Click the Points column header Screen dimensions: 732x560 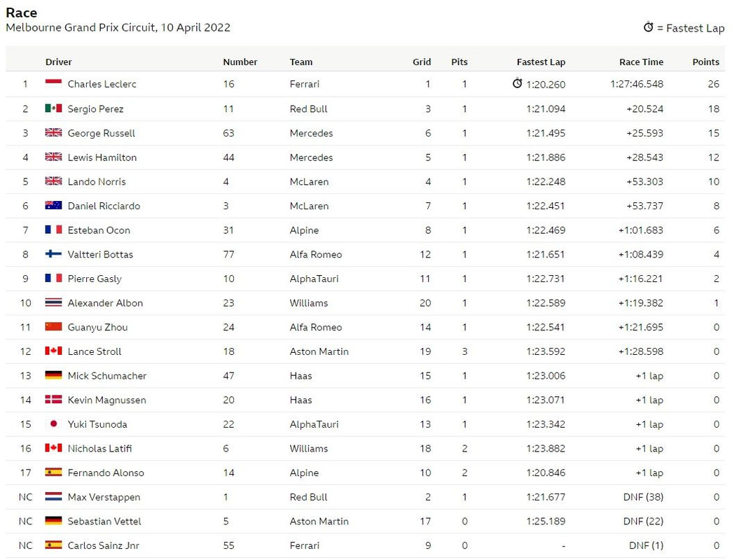705,62
